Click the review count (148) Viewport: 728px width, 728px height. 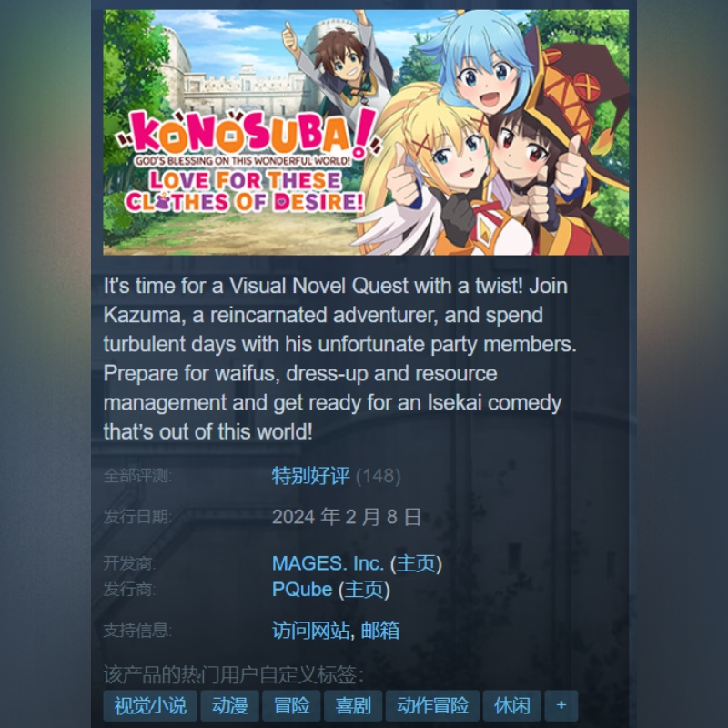pos(378,476)
